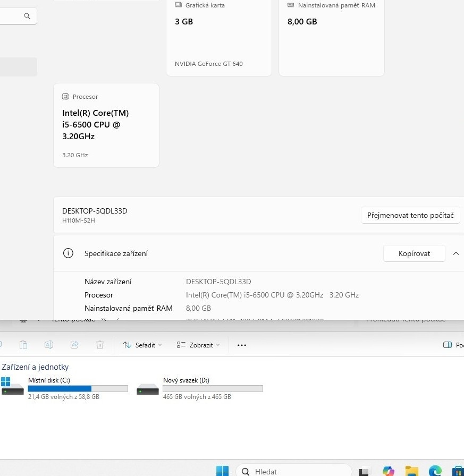The height and width of the screenshot is (476, 464).
Task: Click the Místní disk C: capacity bar
Action: [x=78, y=388]
